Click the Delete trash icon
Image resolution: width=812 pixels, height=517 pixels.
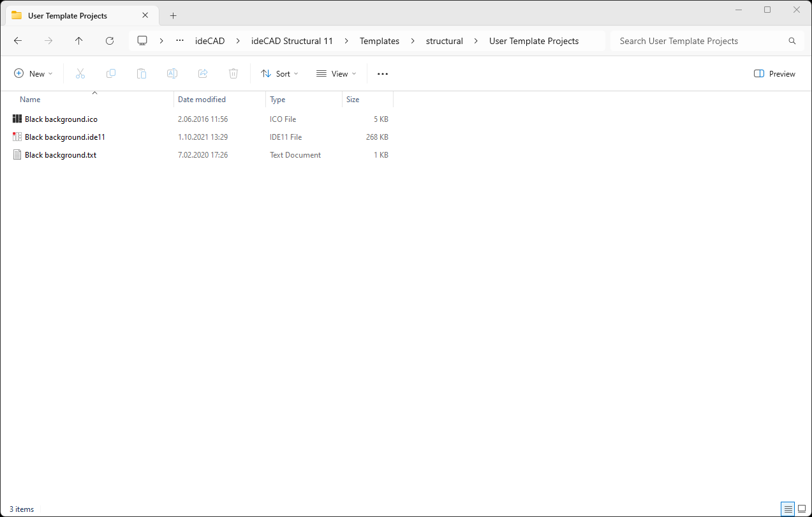coord(233,74)
